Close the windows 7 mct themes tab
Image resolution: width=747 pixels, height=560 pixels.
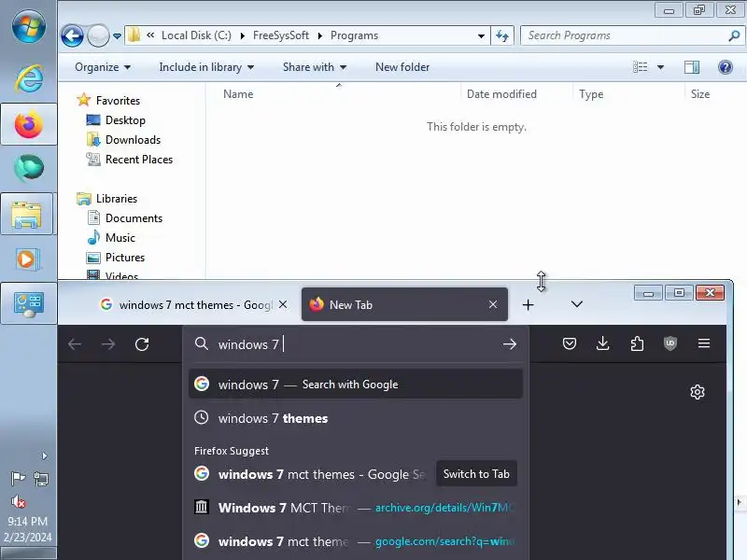(x=283, y=304)
